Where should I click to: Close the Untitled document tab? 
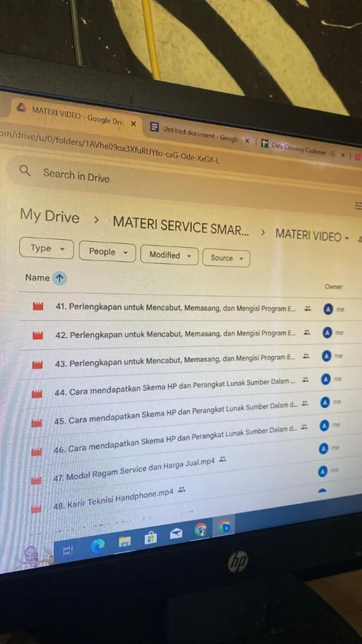tap(247, 140)
